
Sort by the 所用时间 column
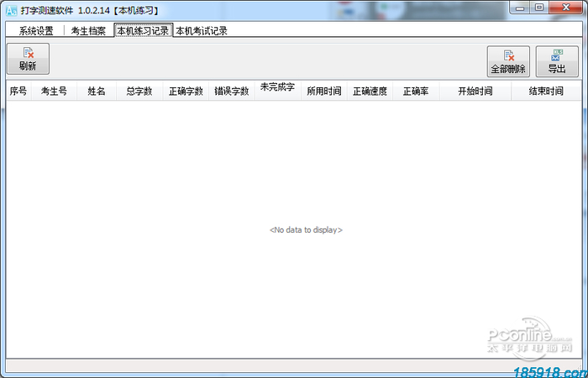coord(324,91)
